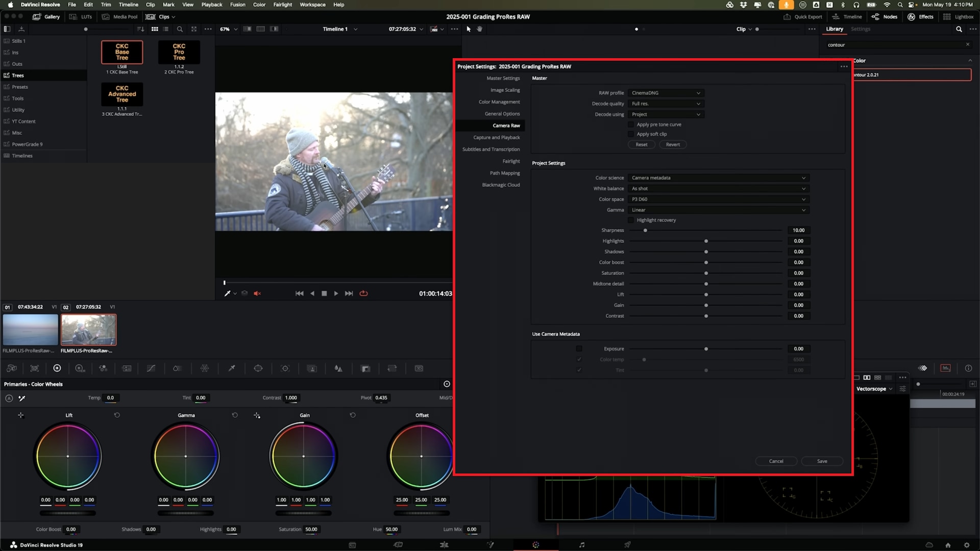Open the Camera Raw palette icon
This screenshot has height=551, width=980.
click(11, 368)
